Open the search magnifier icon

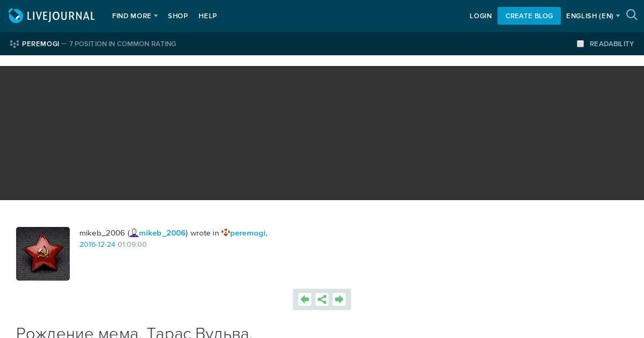tap(632, 15)
